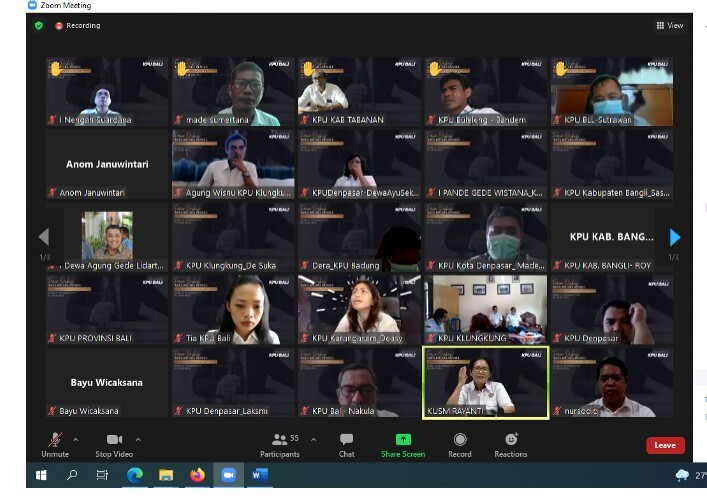Select KUSM RAYANTI highlighted video tile
This screenshot has height=502, width=707.
tap(485, 383)
